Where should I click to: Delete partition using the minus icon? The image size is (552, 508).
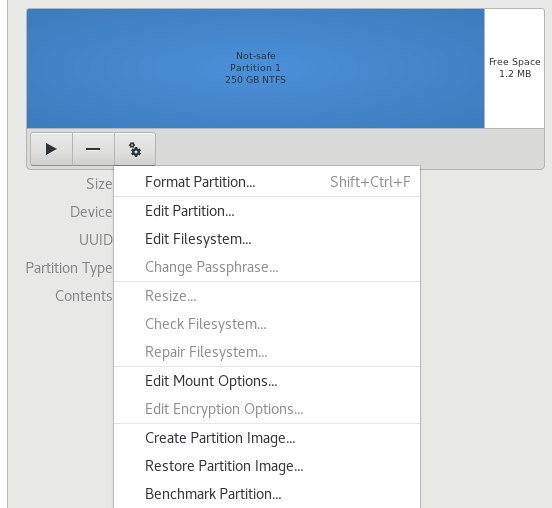click(x=93, y=149)
